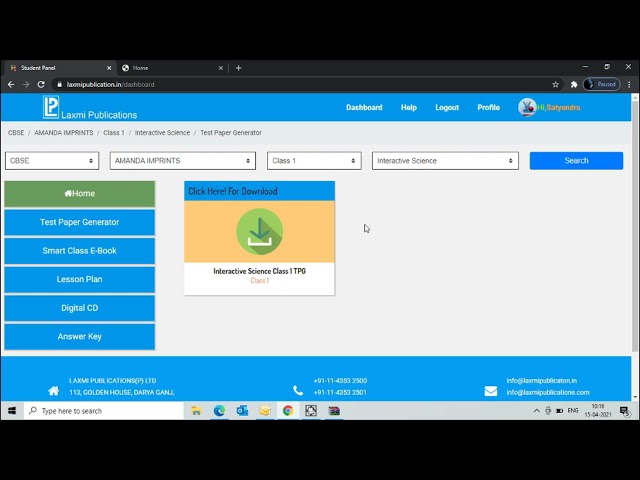Image resolution: width=640 pixels, height=480 pixels.
Task: Switch to the Home browser tab
Action: click(x=171, y=68)
